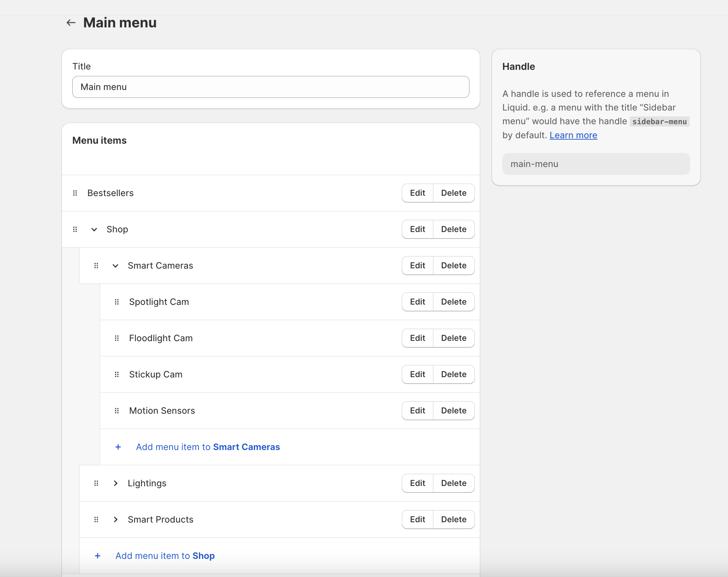728x577 pixels.
Task: Click inside the Title text field
Action: [271, 87]
